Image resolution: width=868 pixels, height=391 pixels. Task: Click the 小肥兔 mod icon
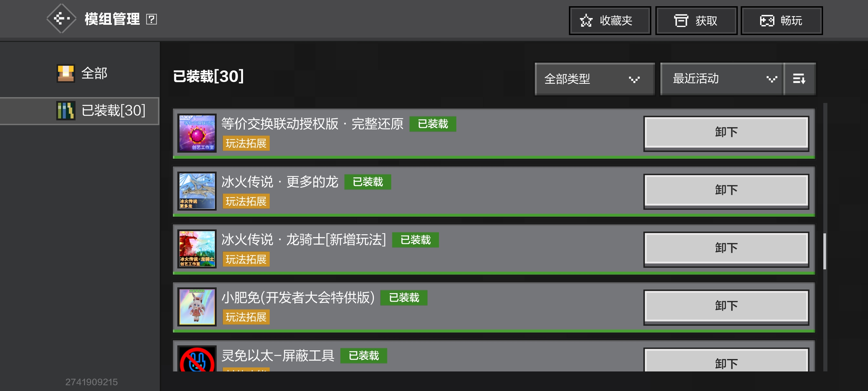pyautogui.click(x=197, y=307)
